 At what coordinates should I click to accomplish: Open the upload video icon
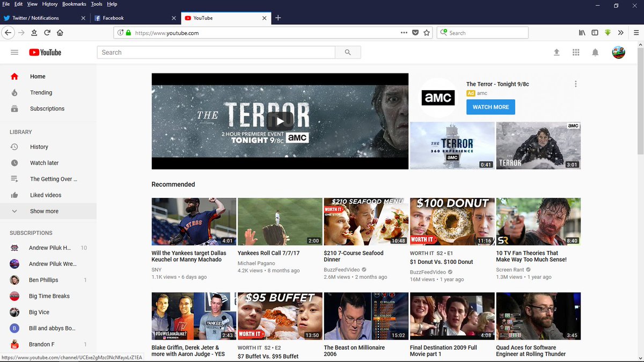click(557, 52)
